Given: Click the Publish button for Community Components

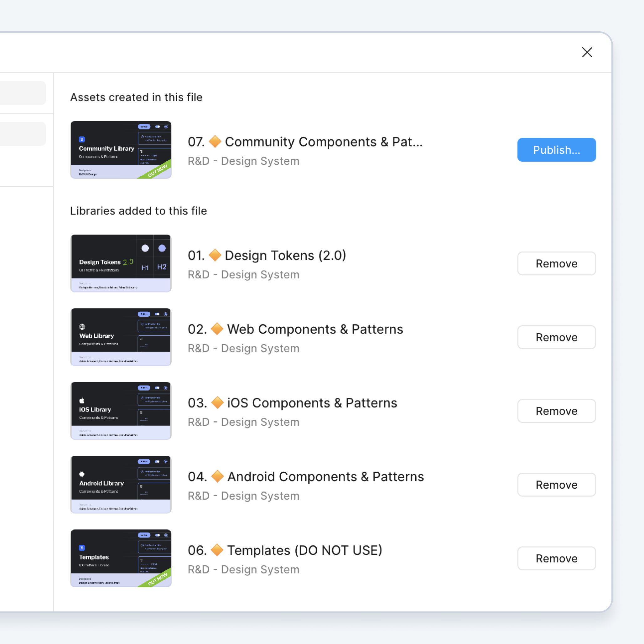Looking at the screenshot, I should click(x=556, y=150).
